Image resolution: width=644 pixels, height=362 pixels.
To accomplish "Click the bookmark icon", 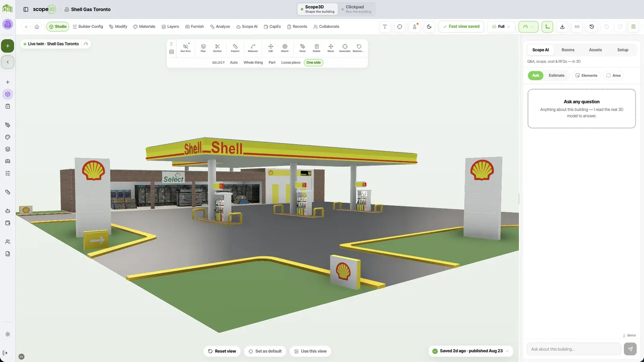I will pyautogui.click(x=633, y=27).
